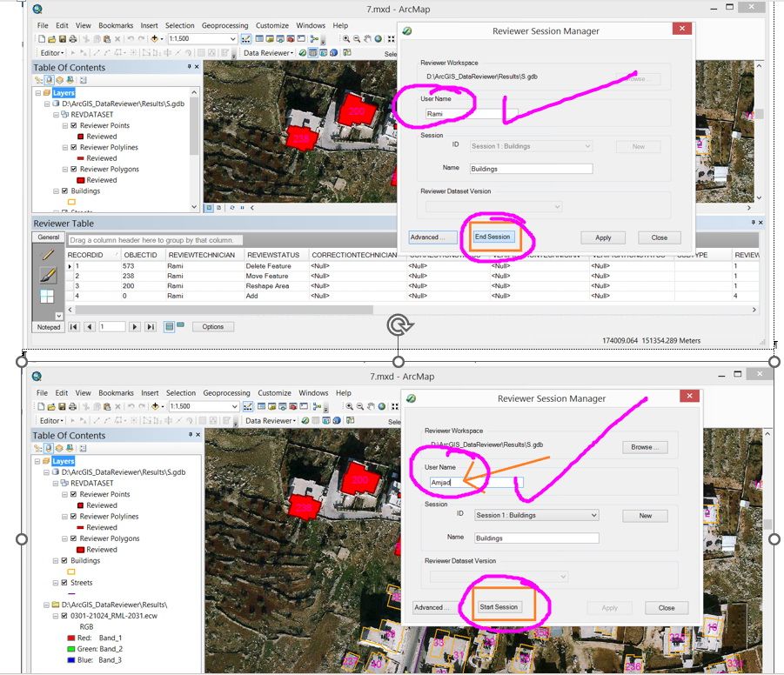Viewport: 784px width, 675px height.
Task: Open the Data Reviewer dropdown in the upper ArcMap window
Action: (269, 53)
